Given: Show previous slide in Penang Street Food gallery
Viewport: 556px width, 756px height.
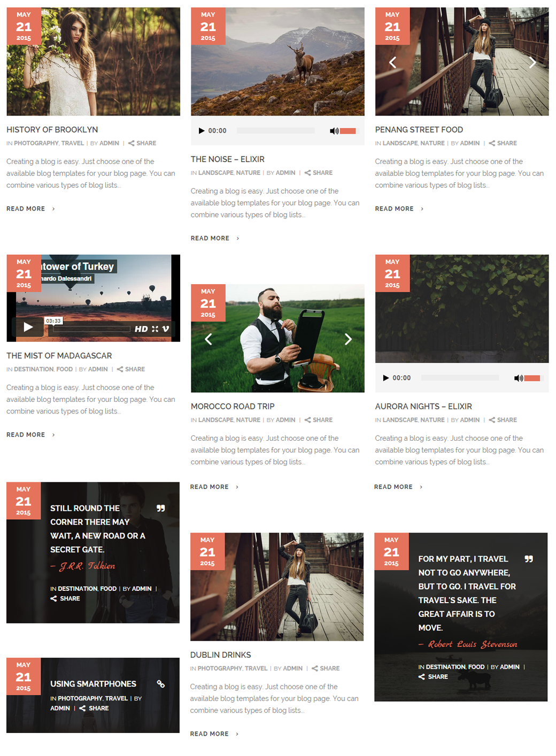Looking at the screenshot, I should [392, 63].
